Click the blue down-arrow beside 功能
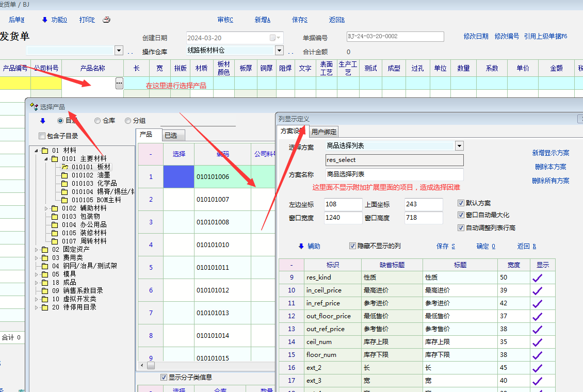 pos(45,20)
